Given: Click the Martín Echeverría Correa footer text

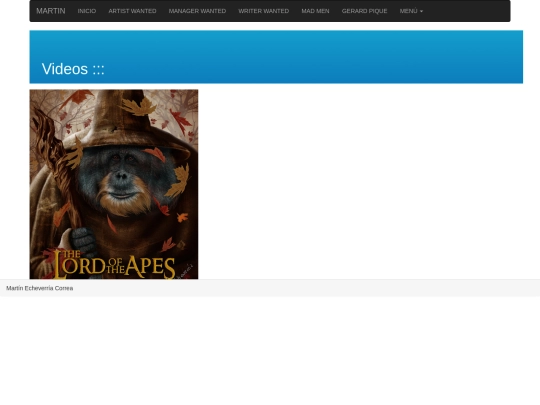Looking at the screenshot, I should (x=40, y=288).
